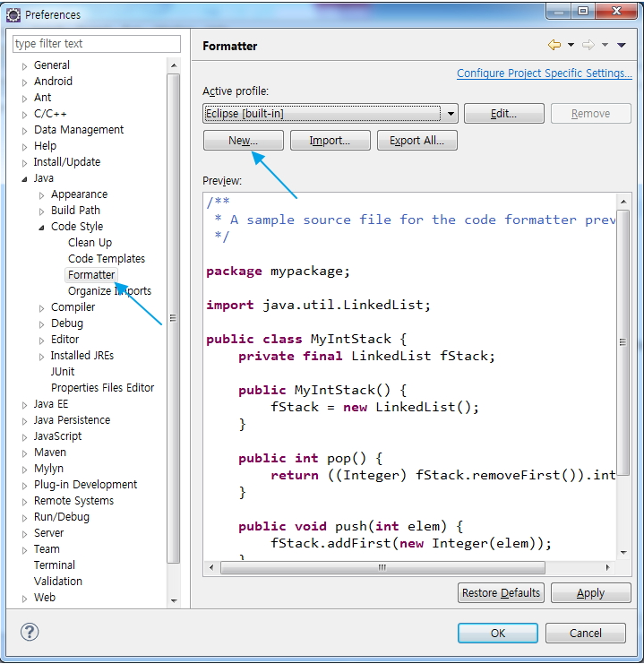
Task: Expand the Build Path node
Action: [x=41, y=211]
